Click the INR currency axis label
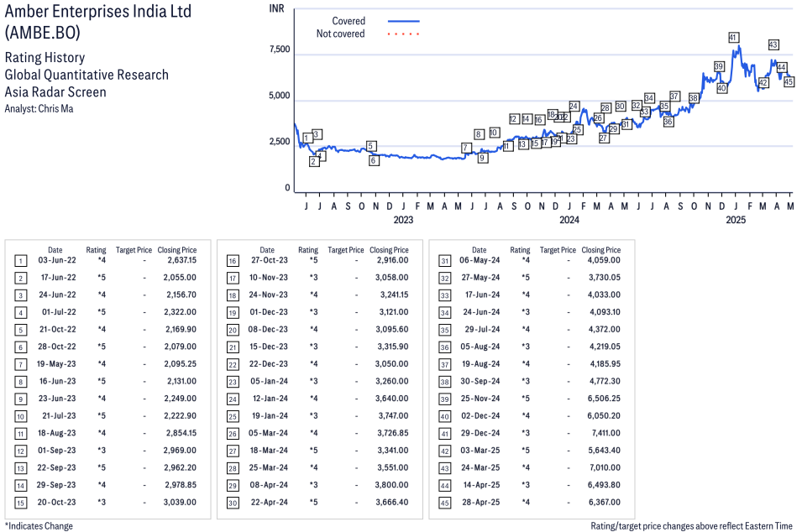 276,8
